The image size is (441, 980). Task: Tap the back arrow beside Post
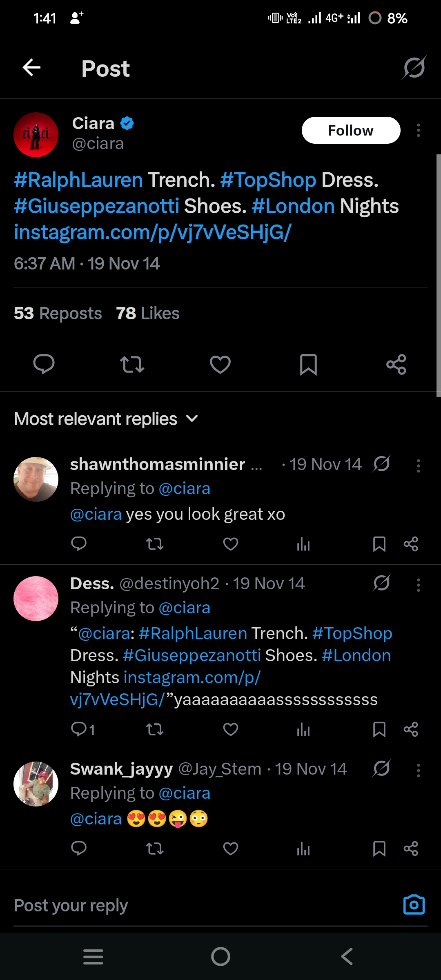[x=31, y=67]
